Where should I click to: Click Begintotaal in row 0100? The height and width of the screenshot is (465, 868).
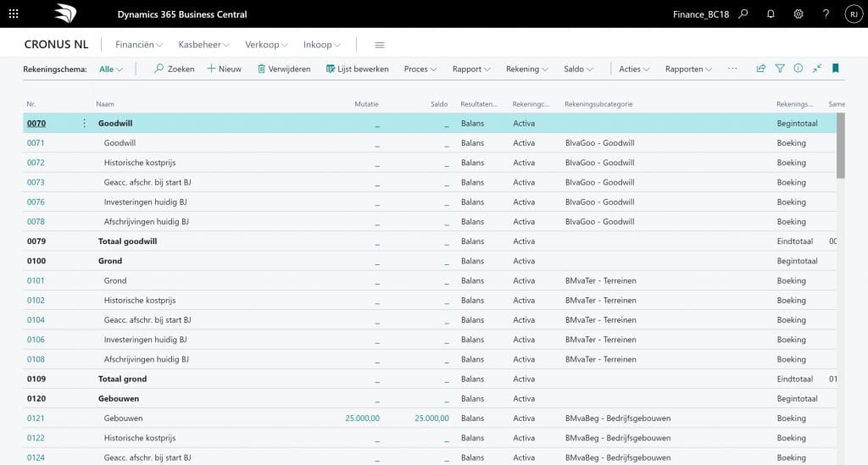pos(797,261)
